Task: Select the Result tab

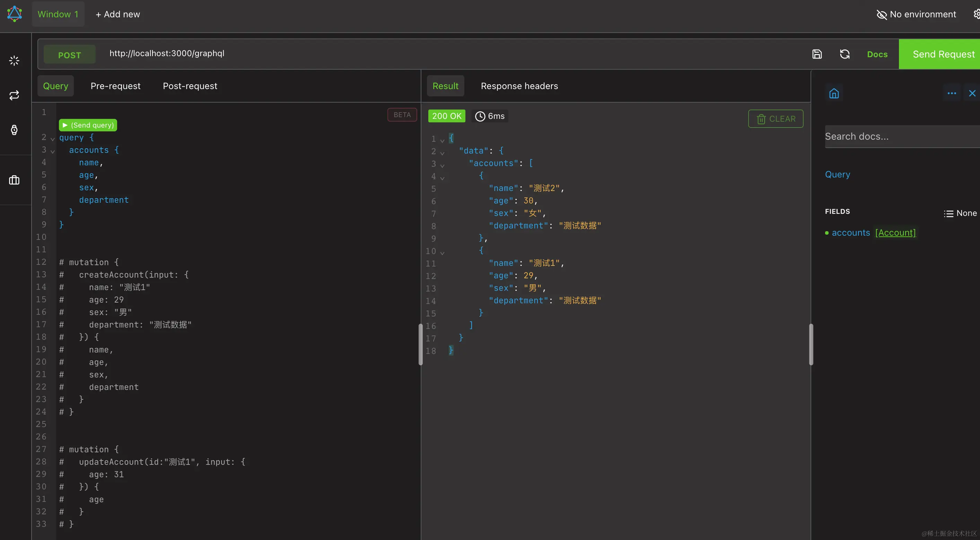Action: (446, 86)
